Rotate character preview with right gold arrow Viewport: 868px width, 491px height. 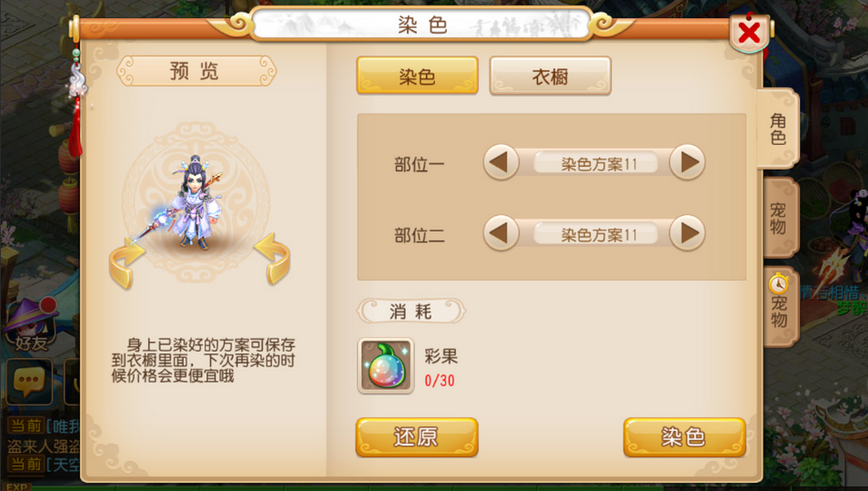pyautogui.click(x=272, y=259)
